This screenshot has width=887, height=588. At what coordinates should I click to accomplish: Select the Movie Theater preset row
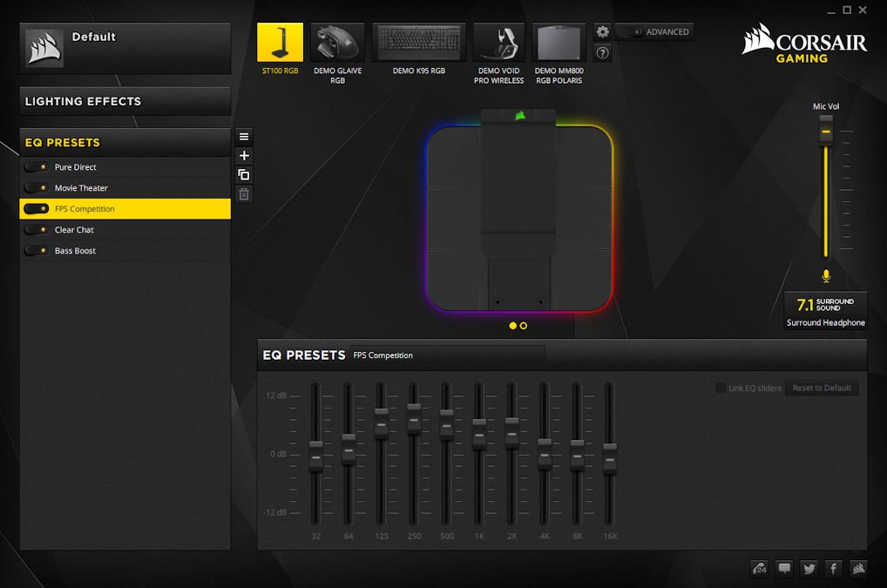[125, 188]
